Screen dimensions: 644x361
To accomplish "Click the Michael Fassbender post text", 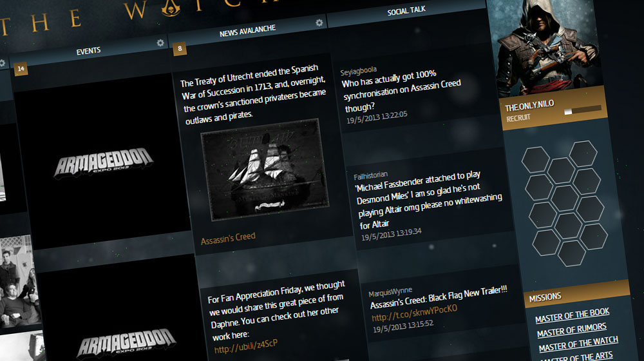I will [428, 200].
